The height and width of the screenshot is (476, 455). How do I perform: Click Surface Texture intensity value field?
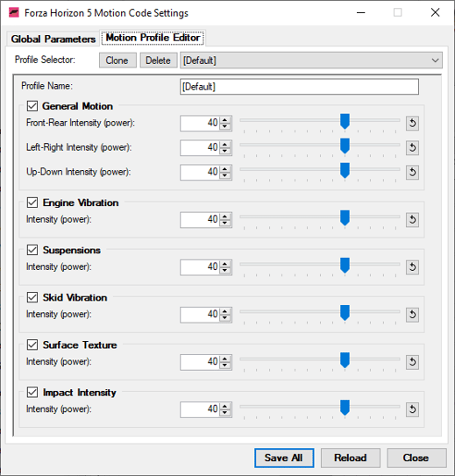[x=200, y=362]
